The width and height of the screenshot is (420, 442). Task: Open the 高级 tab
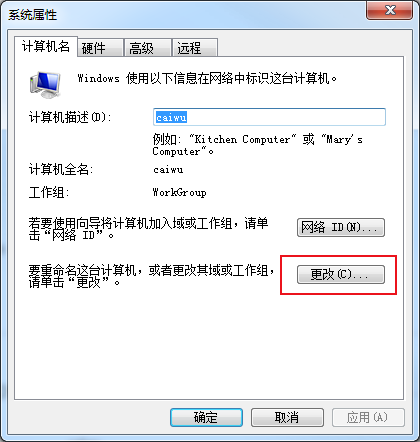coord(148,48)
